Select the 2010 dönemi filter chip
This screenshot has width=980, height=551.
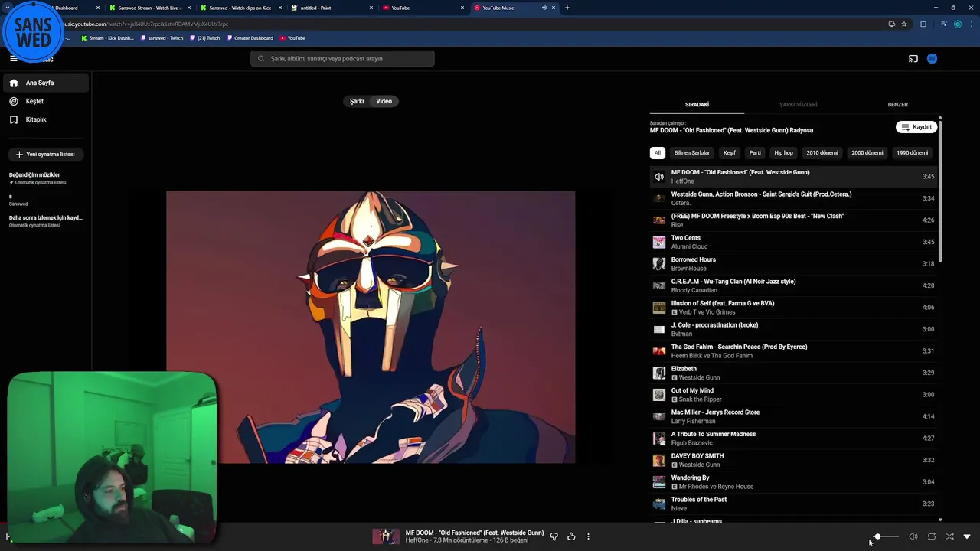point(822,152)
